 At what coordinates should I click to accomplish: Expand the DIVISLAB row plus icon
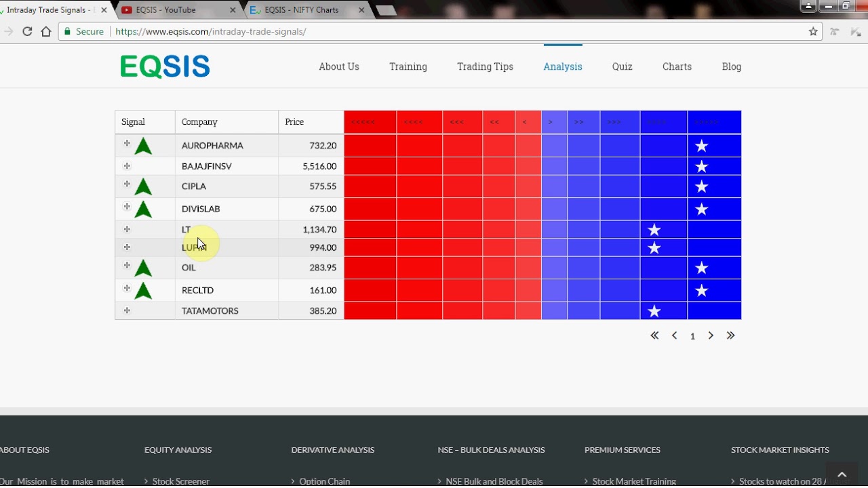click(x=127, y=206)
